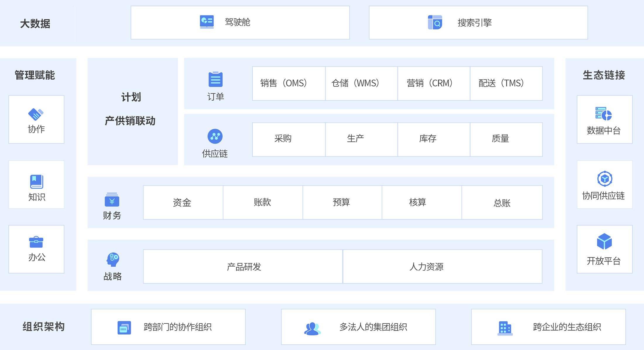644x350 pixels.
Task: Click the building icon beside 跨企业的生态组织
Action: pos(505,328)
